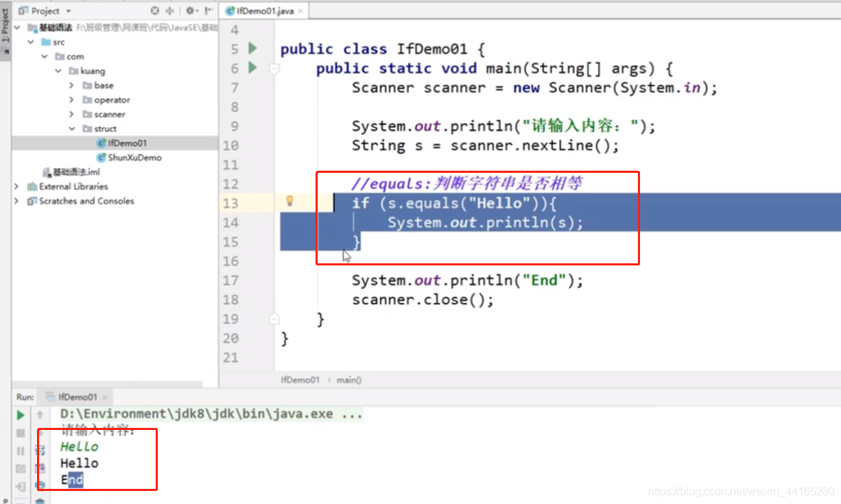
Task: Collapse the struct package arrow
Action: pos(71,128)
